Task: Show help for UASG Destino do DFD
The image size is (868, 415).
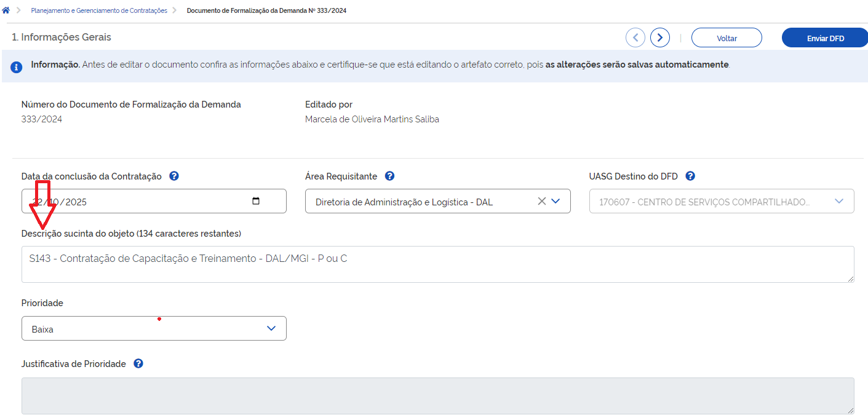Action: 690,176
